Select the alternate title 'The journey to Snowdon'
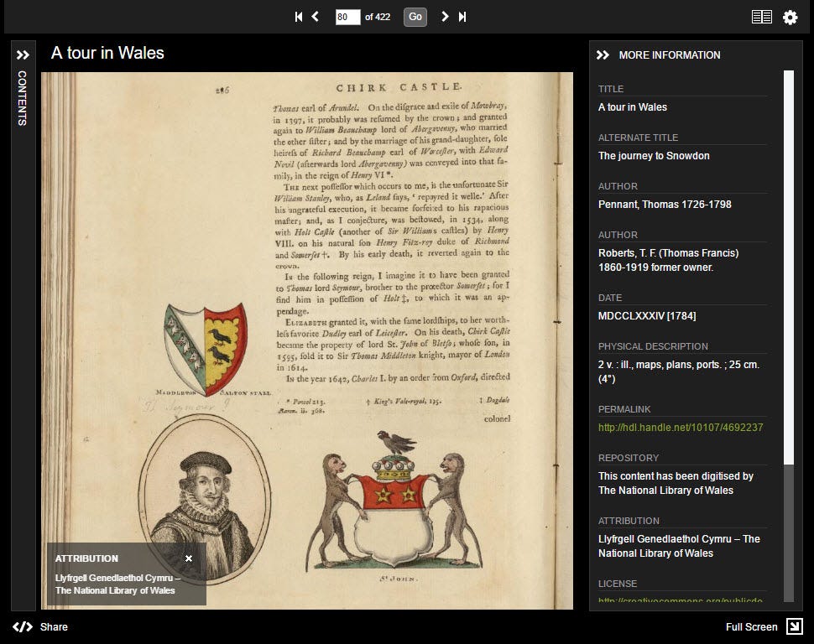This screenshot has height=644, width=814. [654, 156]
